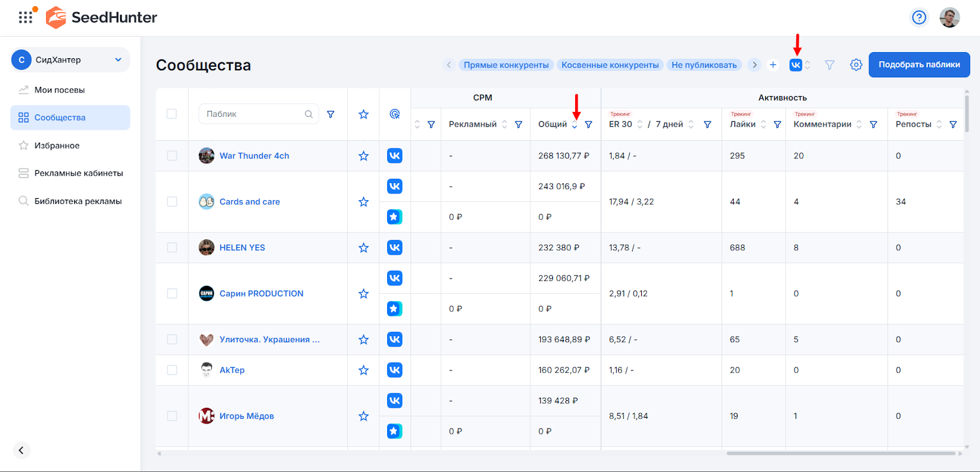
Task: Open the VK social network selector
Action: (796, 65)
